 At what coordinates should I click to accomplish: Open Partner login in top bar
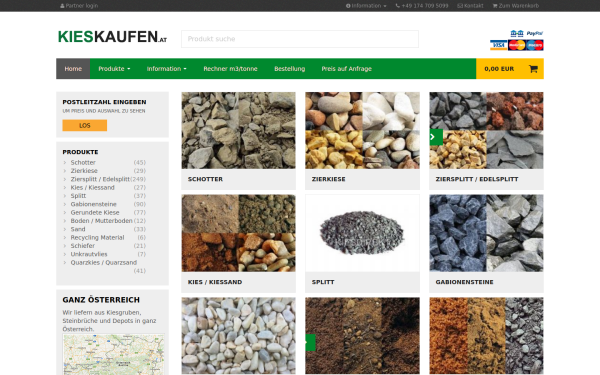click(79, 6)
